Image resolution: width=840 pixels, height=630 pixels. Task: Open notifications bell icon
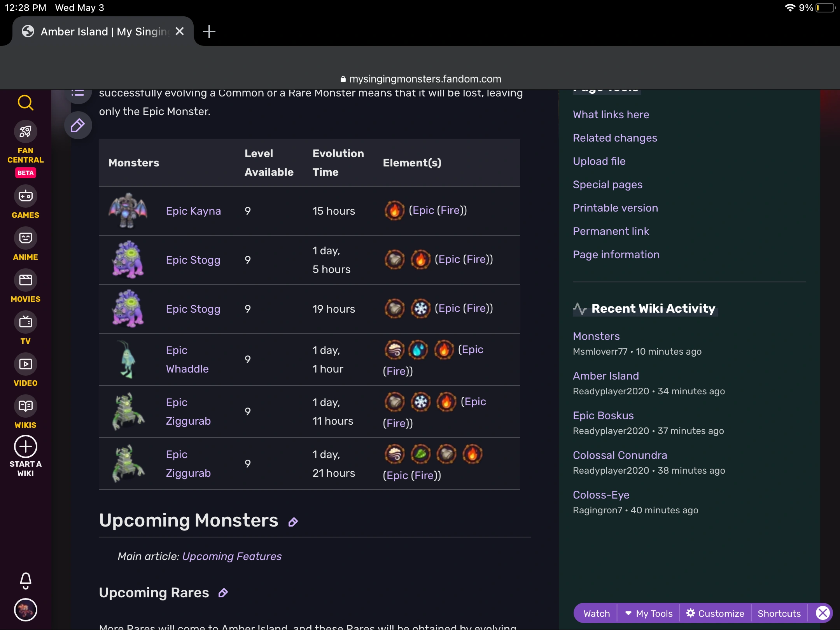25,580
